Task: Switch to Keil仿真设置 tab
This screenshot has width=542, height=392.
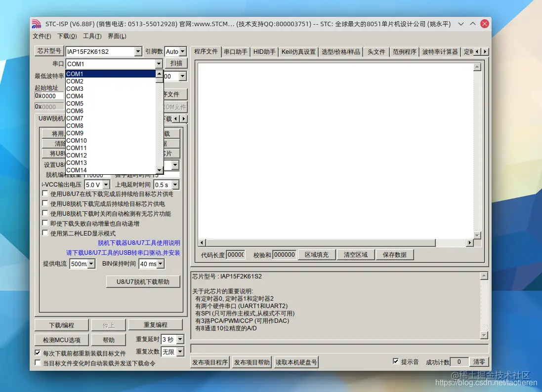Action: point(298,52)
